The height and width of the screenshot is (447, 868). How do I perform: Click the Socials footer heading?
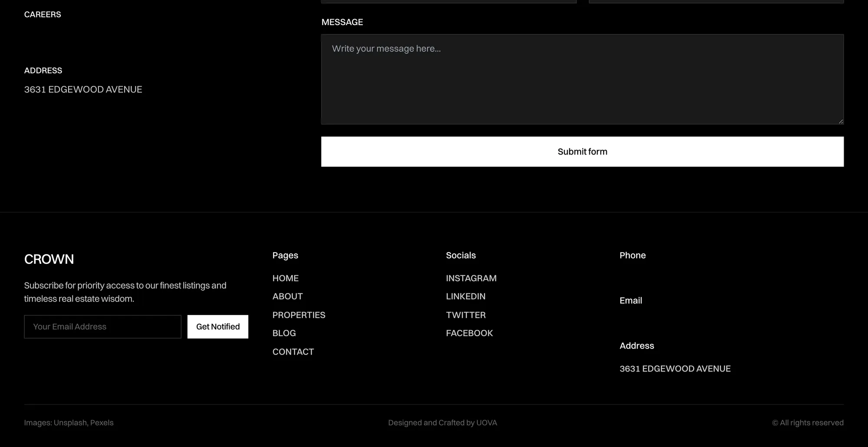461,255
